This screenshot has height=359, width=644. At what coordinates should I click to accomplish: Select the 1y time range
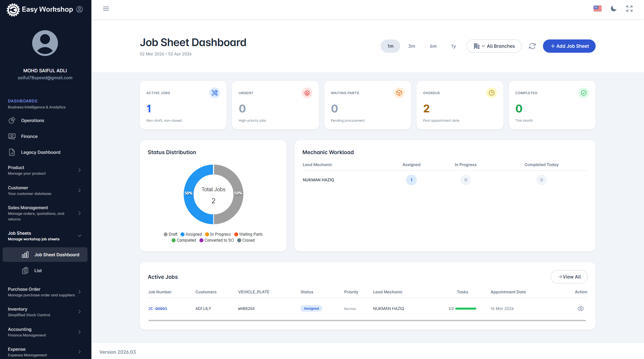coord(453,46)
